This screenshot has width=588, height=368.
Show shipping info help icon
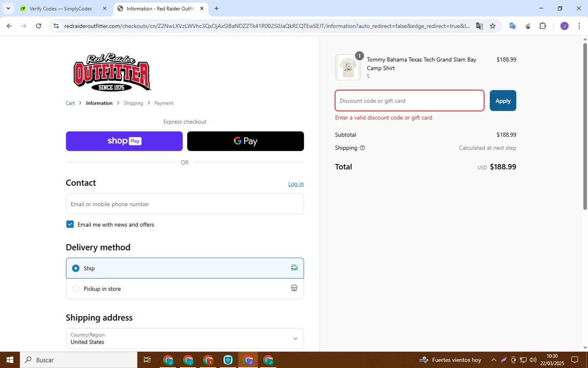tap(362, 148)
